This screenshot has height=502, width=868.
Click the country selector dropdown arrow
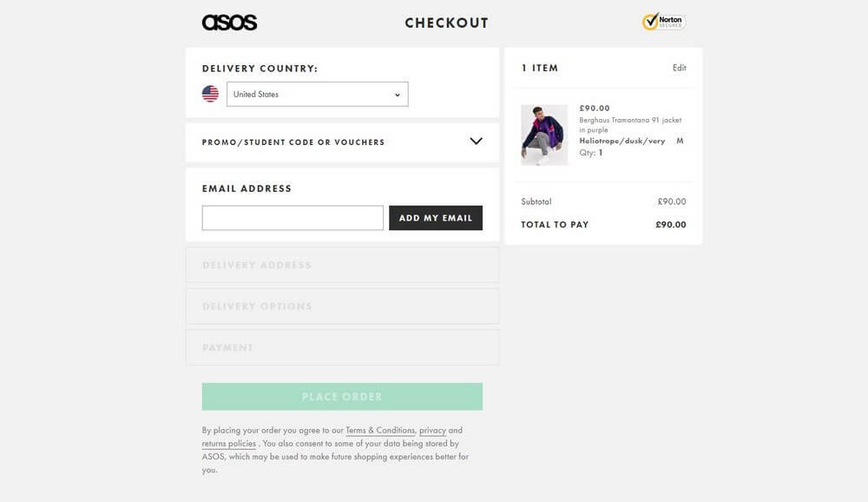point(396,93)
